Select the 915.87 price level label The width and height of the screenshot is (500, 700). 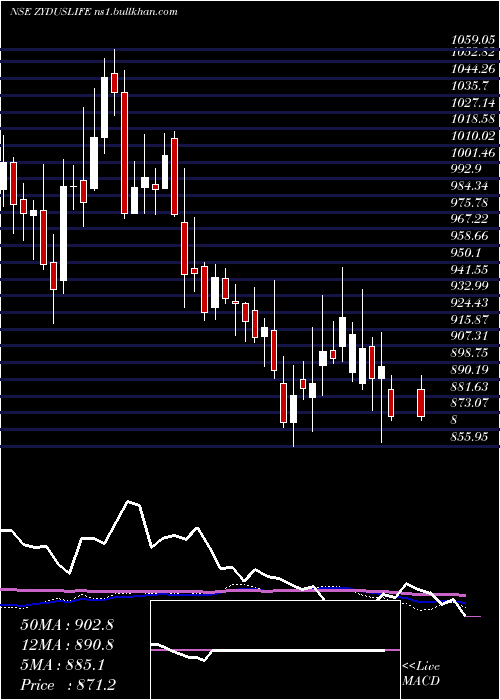[470, 319]
